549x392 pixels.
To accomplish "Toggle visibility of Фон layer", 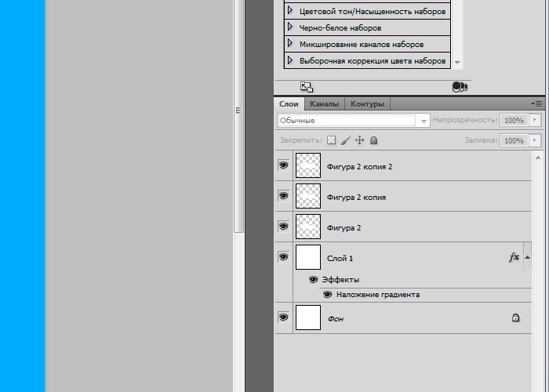I will [x=284, y=318].
